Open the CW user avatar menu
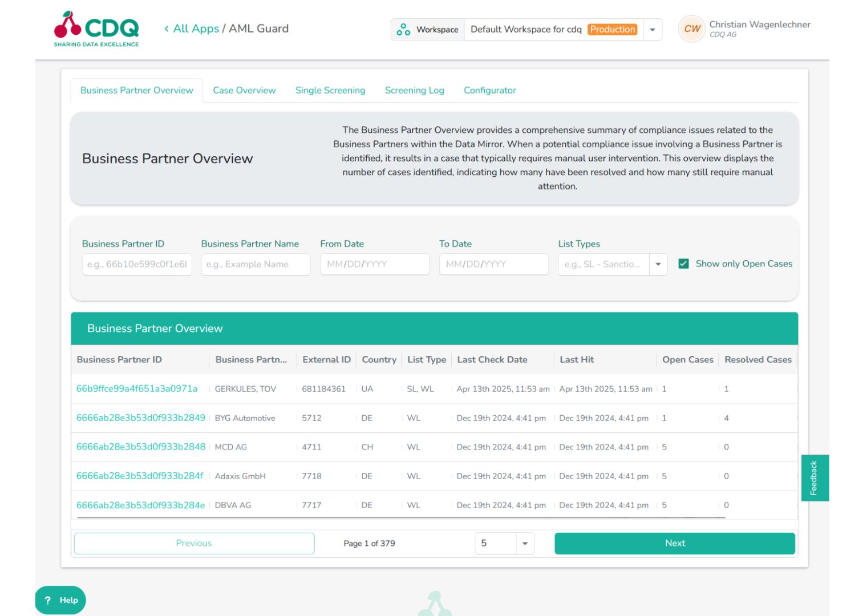Viewport: 867px width, 616px height. pyautogui.click(x=691, y=29)
